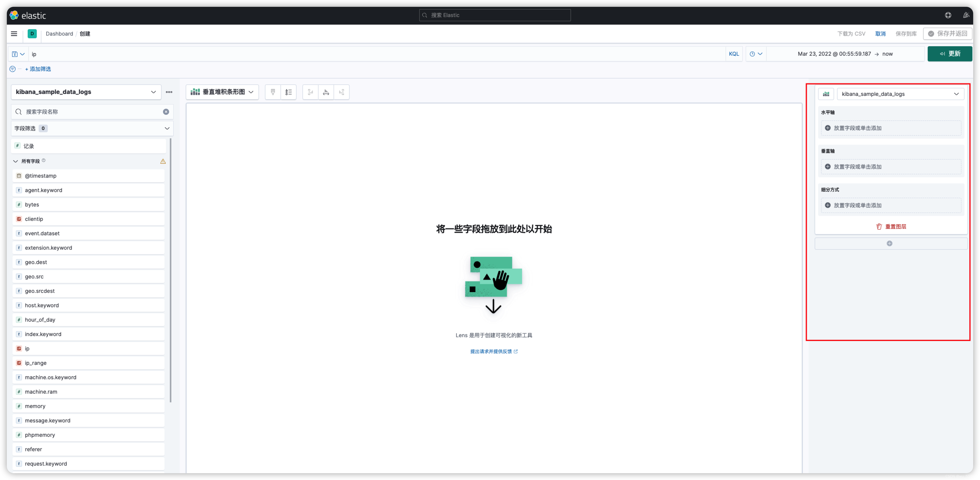This screenshot has height=480, width=980.
Task: Click the warning icon next to 所有字段
Action: click(163, 161)
